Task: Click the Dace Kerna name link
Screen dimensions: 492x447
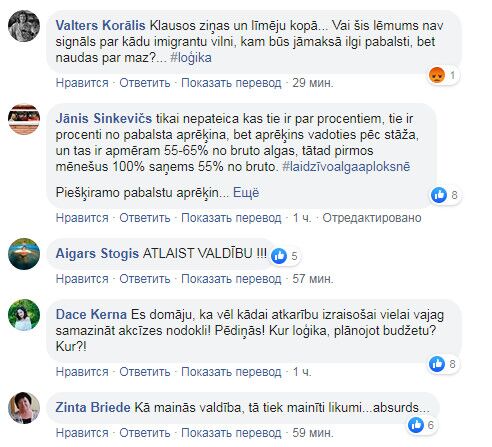Action: pyautogui.click(x=91, y=314)
